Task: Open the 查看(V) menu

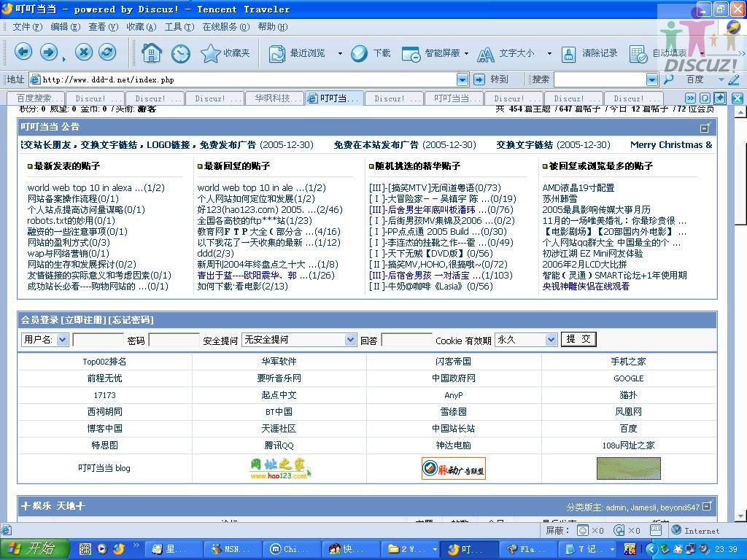Action: point(103,27)
